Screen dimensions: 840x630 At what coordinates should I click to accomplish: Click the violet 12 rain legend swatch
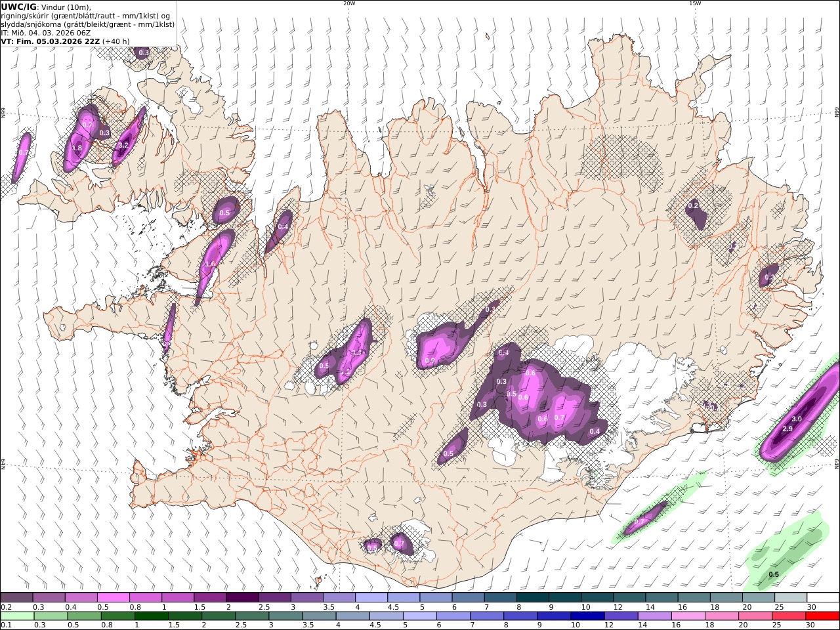(x=621, y=616)
